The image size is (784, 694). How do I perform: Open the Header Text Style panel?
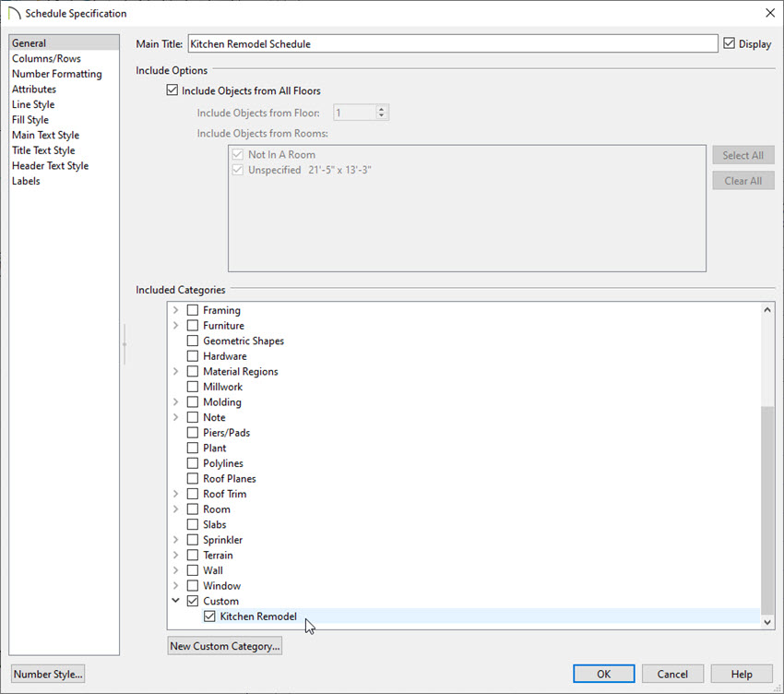[x=50, y=165]
